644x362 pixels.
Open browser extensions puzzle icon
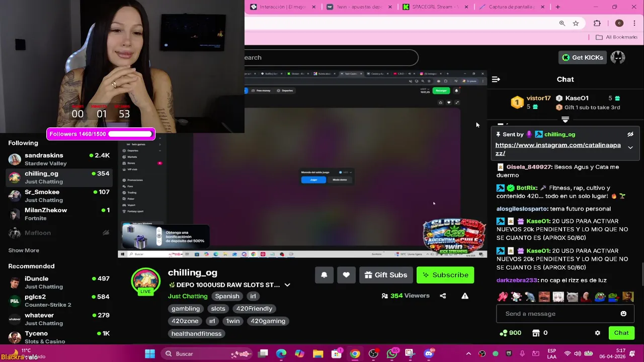[597, 23]
